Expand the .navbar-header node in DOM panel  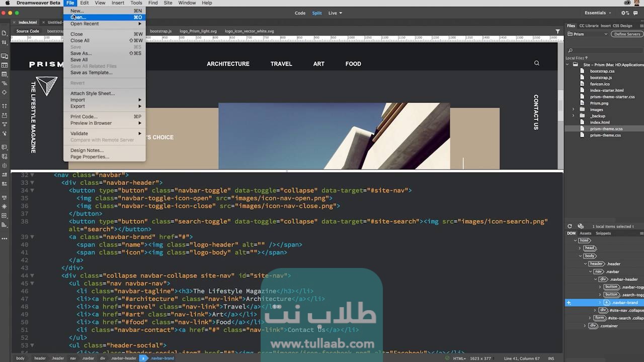[x=595, y=279]
